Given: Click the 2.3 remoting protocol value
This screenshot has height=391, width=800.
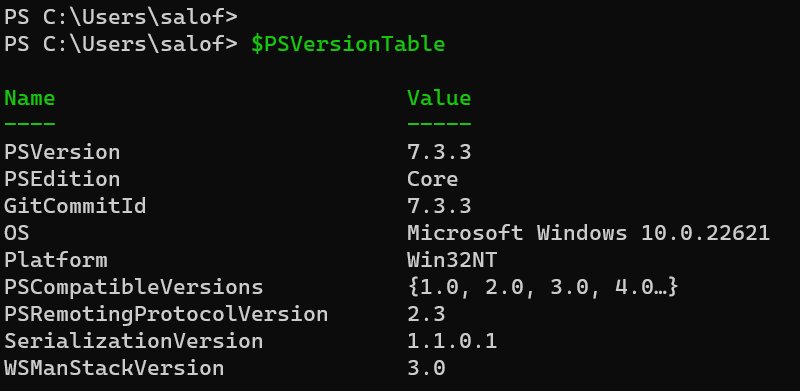Looking at the screenshot, I should coord(427,314).
